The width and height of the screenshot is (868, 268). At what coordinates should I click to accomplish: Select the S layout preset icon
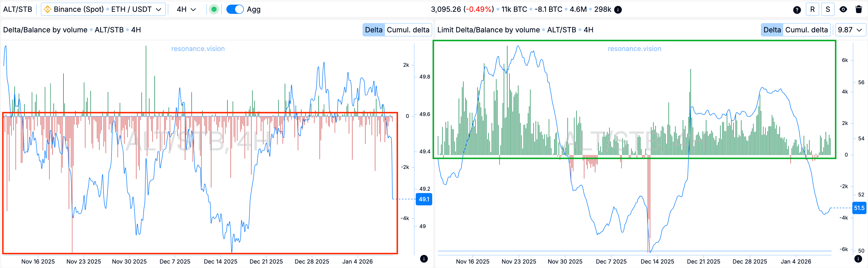point(828,9)
